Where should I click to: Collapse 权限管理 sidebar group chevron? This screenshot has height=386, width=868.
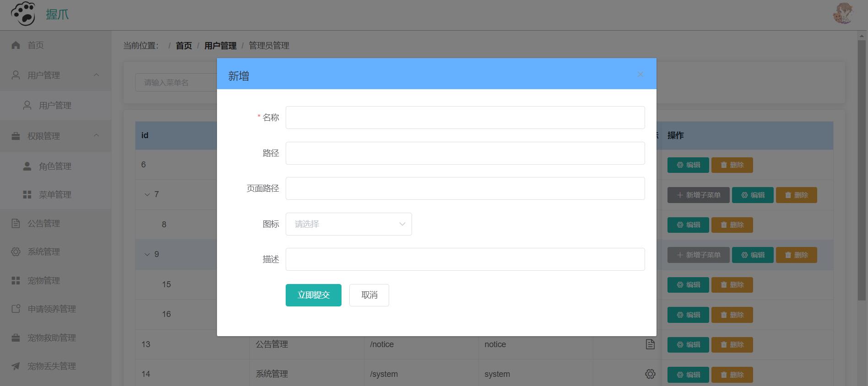coord(96,135)
